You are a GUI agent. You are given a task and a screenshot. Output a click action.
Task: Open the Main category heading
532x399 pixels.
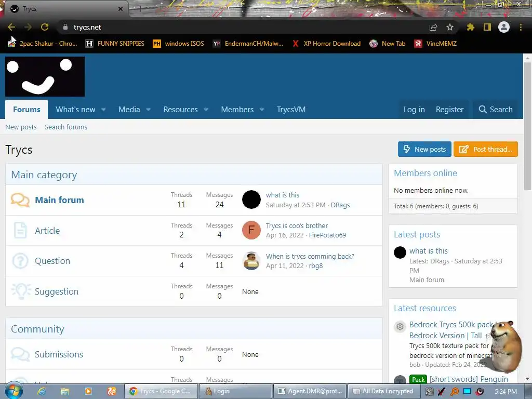pyautogui.click(x=44, y=175)
